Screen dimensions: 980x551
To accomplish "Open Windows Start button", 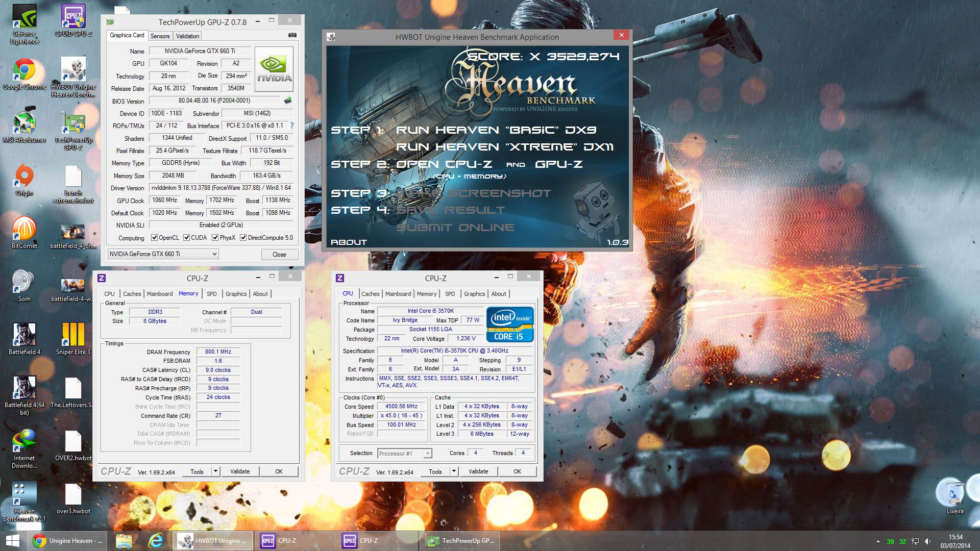I will click(x=12, y=541).
